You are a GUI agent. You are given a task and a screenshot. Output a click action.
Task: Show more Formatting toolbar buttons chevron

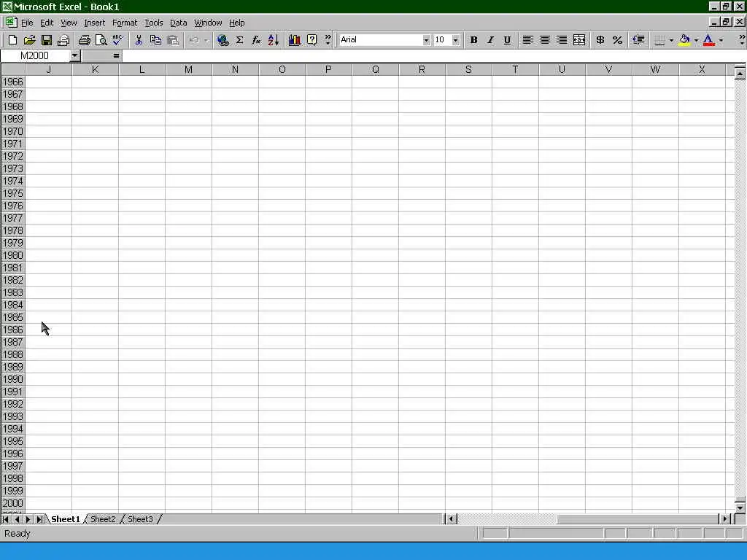click(x=742, y=40)
